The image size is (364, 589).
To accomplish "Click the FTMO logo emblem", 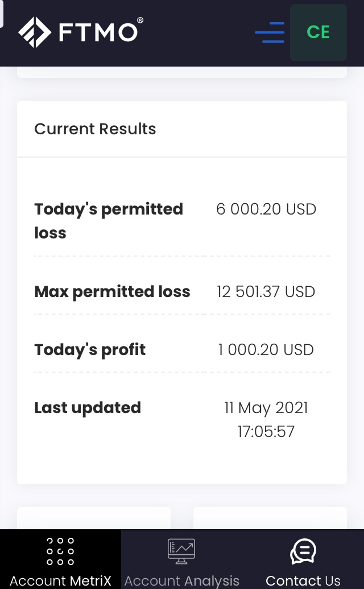I will [x=35, y=32].
